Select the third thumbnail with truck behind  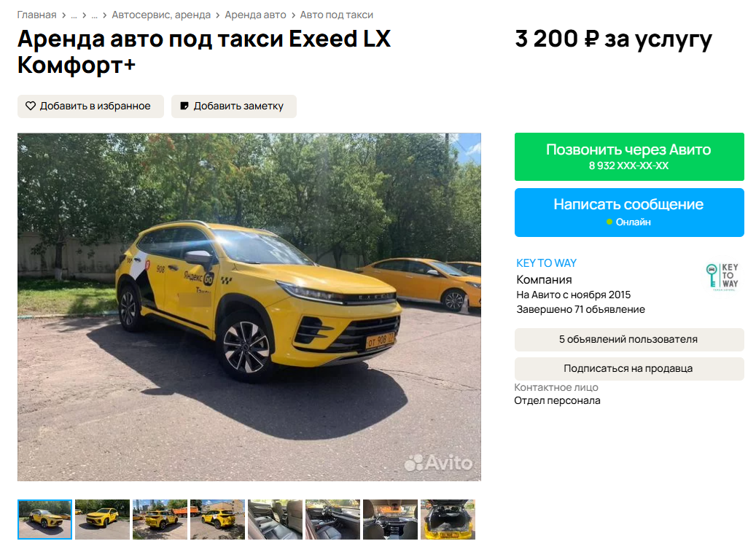(160, 519)
